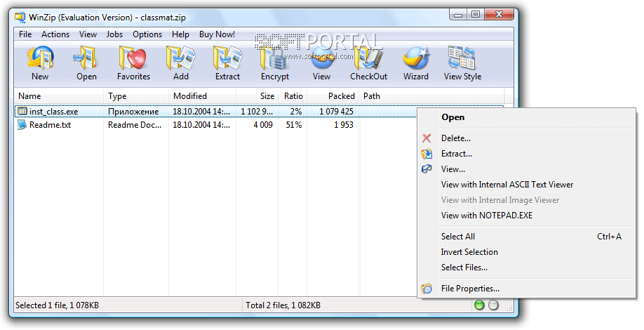Click the CheckOut toolbar icon
The width and height of the screenshot is (644, 330).
pyautogui.click(x=369, y=58)
